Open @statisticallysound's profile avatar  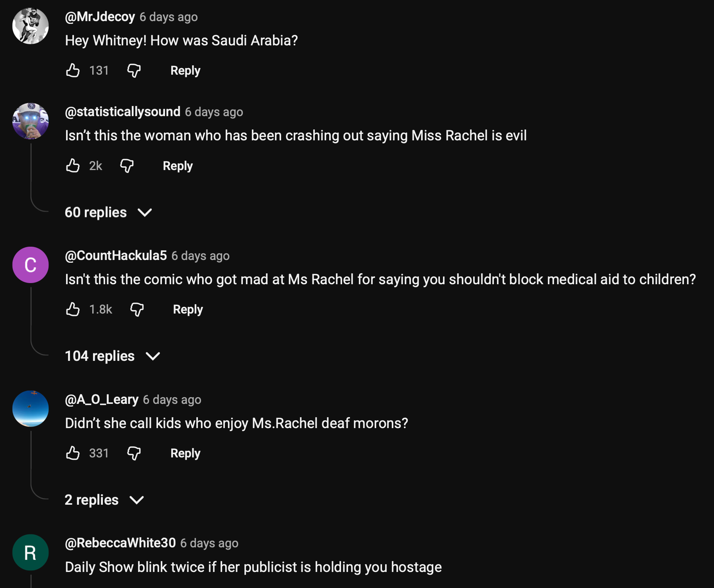tap(30, 121)
